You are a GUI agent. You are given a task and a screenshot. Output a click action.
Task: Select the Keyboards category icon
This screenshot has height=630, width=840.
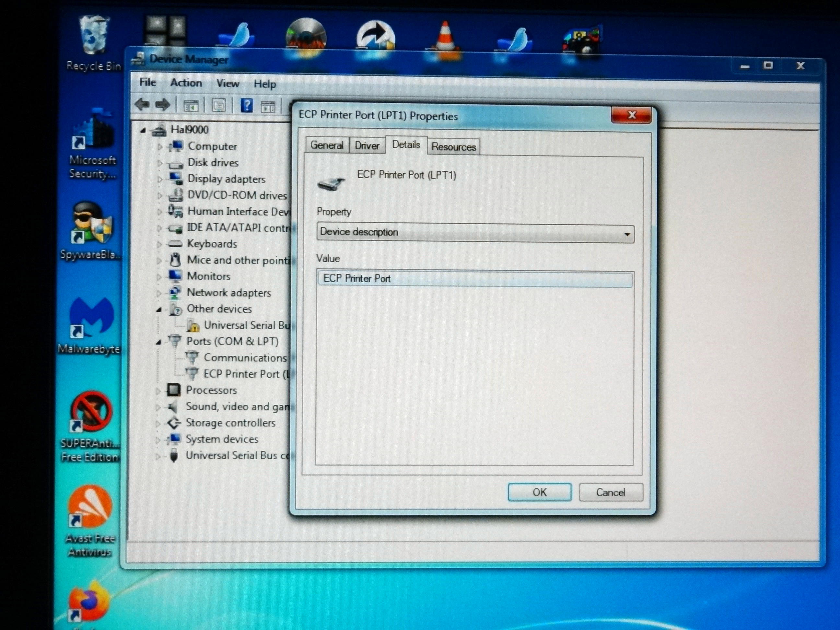tap(175, 243)
